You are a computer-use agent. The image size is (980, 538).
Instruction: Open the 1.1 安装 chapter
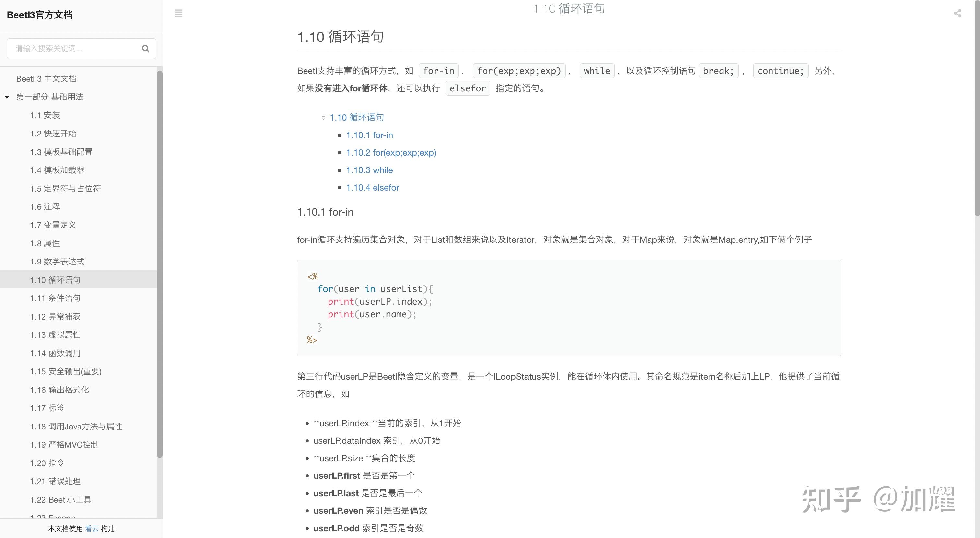pyautogui.click(x=45, y=115)
